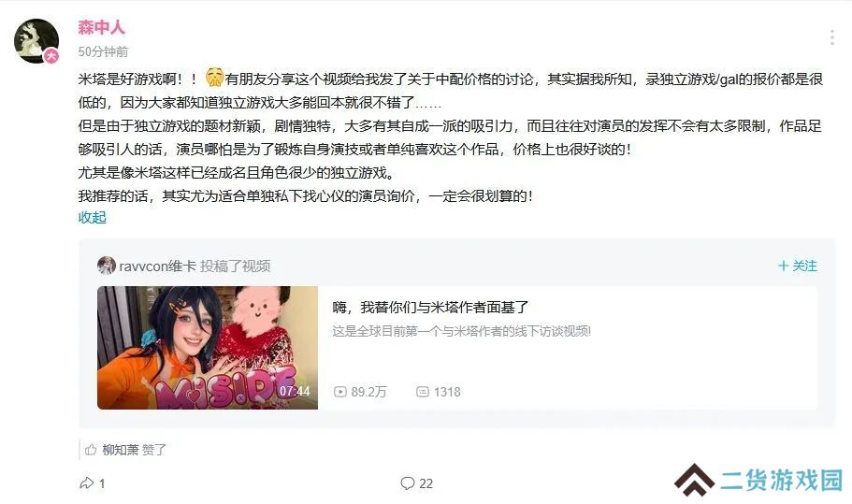The width and height of the screenshot is (852, 504).
Task: Click the 柳知萧 liker name
Action: pos(121,450)
